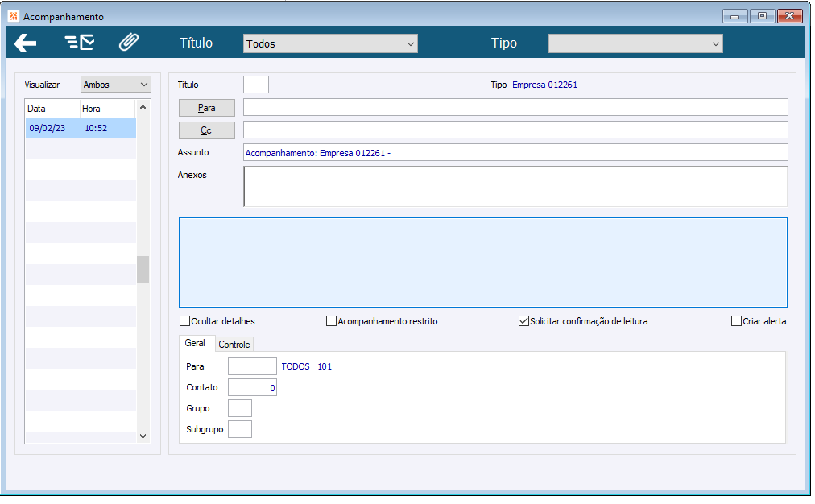The width and height of the screenshot is (815, 504).
Task: Open the message list envelope icon
Action: [80, 42]
